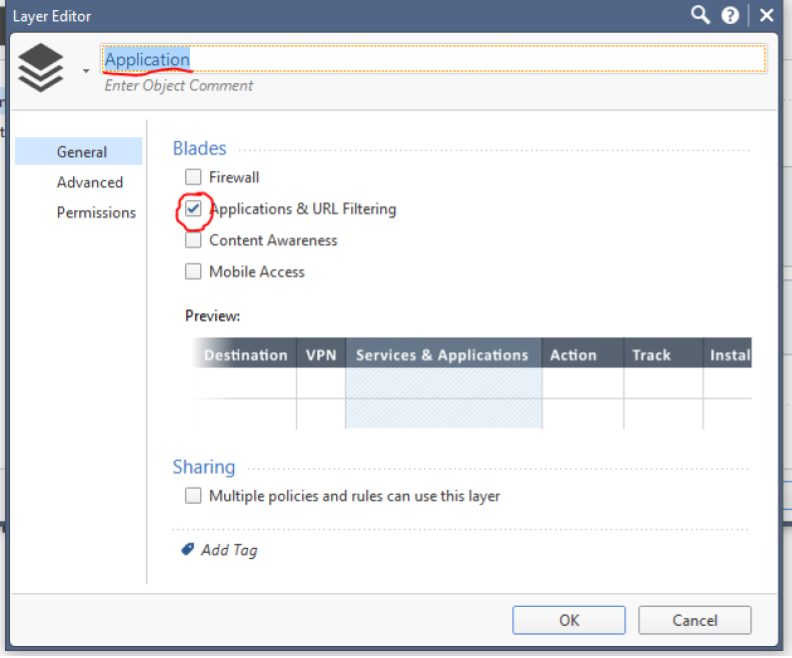Click the Destination preview column header
The image size is (792, 658).
[x=245, y=353]
